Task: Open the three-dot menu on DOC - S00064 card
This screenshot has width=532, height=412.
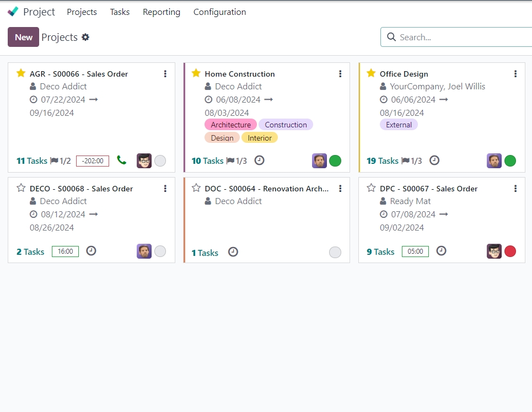Action: click(x=340, y=189)
